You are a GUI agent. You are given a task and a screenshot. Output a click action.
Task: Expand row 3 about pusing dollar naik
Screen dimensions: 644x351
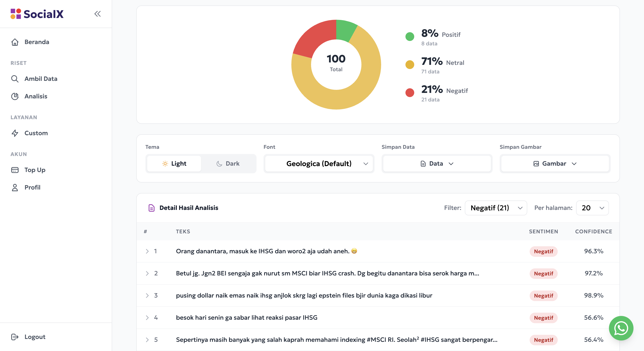[x=147, y=296]
